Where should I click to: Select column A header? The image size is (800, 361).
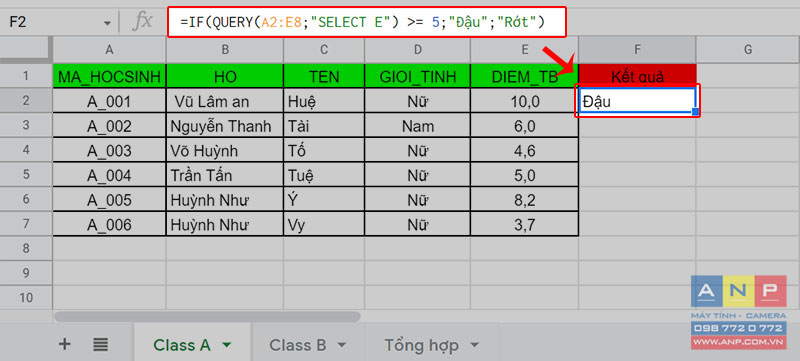click(109, 49)
